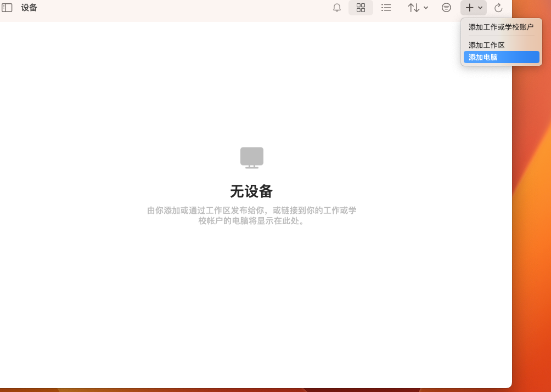Click the plus add icon

tap(469, 8)
